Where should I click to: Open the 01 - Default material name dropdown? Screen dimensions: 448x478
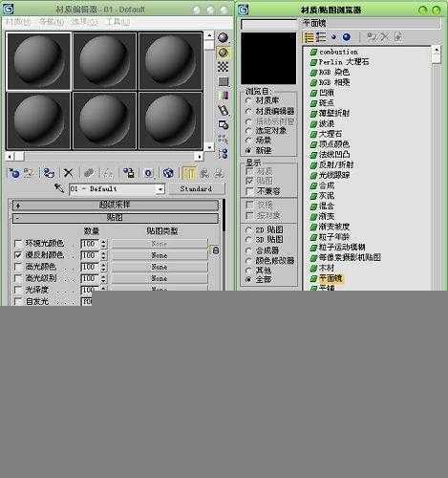coord(160,189)
